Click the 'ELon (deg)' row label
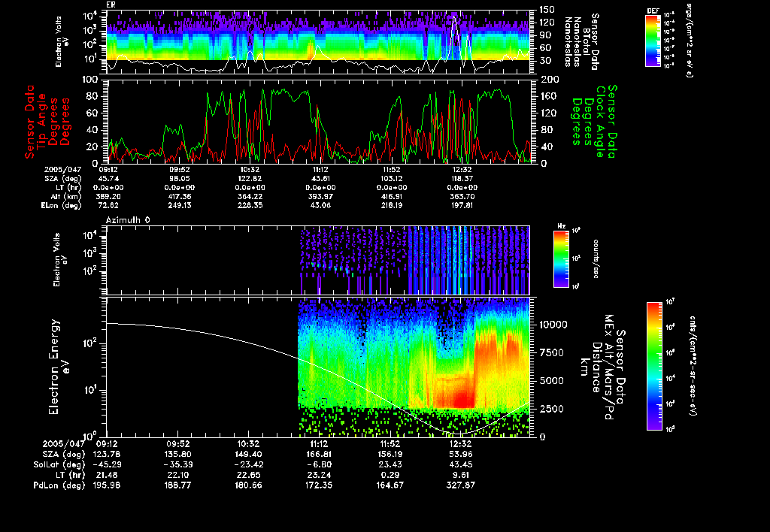The image size is (770, 532). click(x=62, y=205)
